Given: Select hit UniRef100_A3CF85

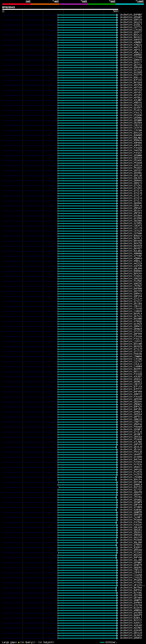Looking at the screenshot, I should point(131,266).
